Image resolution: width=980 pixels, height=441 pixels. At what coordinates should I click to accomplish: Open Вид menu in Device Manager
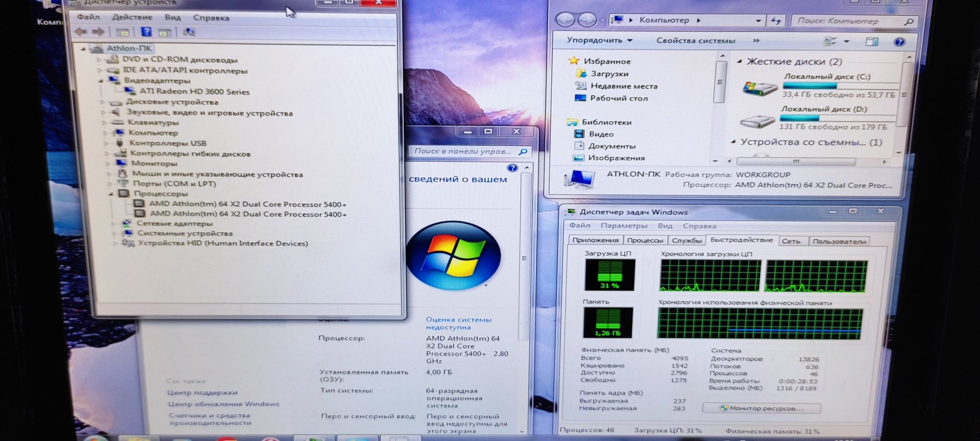pyautogui.click(x=172, y=18)
